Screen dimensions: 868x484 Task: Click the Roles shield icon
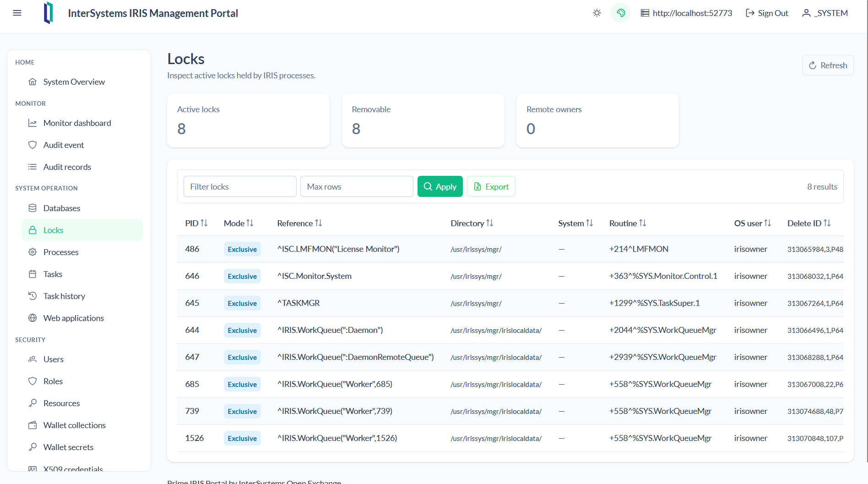[x=33, y=381]
